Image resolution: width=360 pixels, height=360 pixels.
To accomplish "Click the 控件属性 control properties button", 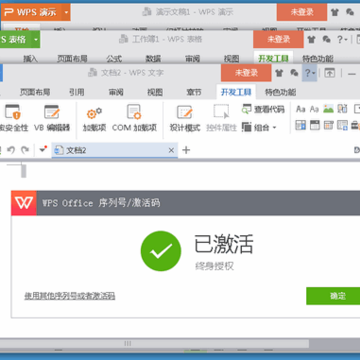I will (221, 118).
